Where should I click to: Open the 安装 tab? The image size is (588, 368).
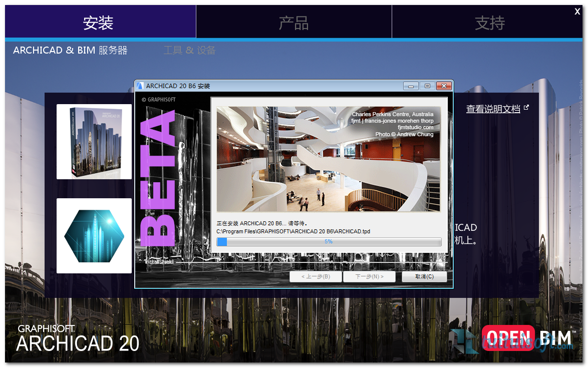[100, 22]
